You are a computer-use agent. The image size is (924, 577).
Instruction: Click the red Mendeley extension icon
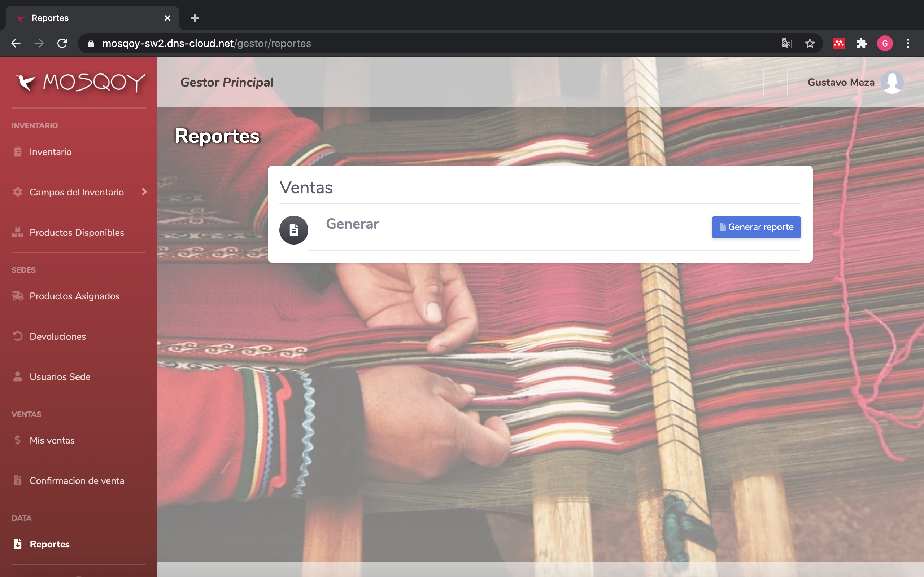click(838, 44)
